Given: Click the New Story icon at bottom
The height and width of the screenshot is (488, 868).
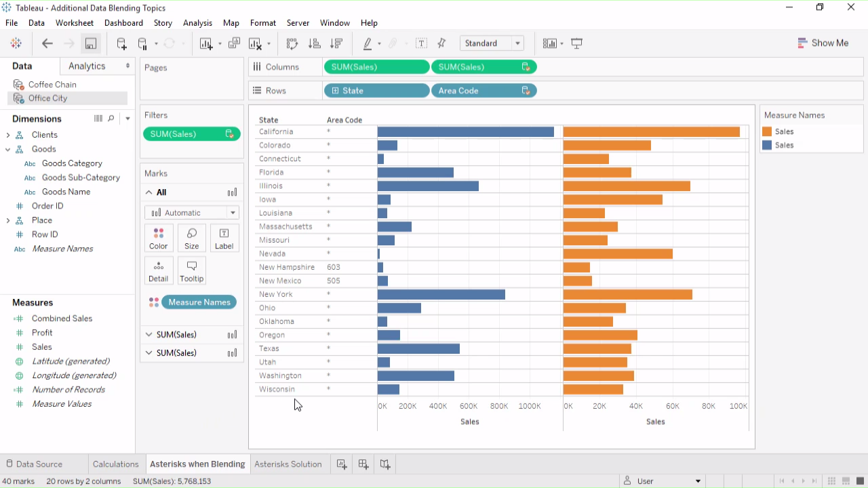Looking at the screenshot, I should (x=385, y=464).
